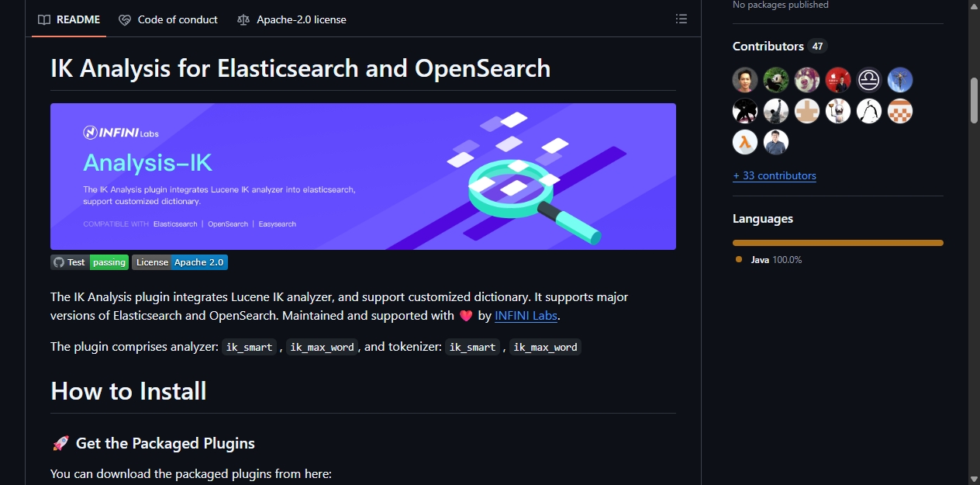The image size is (980, 485).
Task: Click the page vertical scrollbar thumb
Action: [975, 99]
